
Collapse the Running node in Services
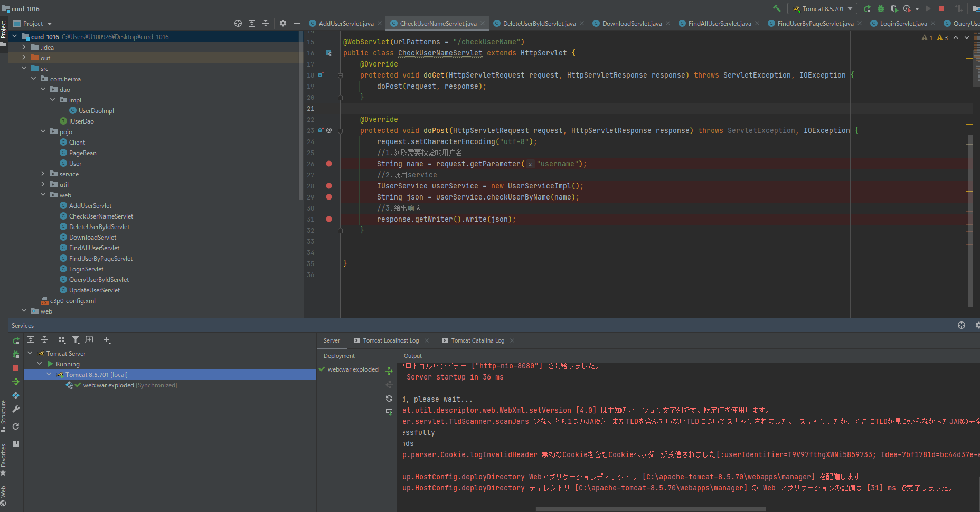[39, 364]
